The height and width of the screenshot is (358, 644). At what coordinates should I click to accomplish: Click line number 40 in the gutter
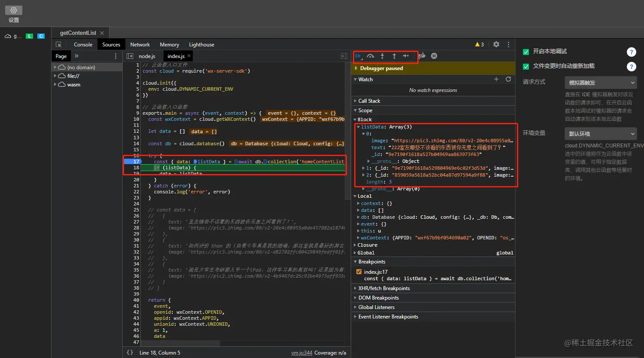(x=136, y=300)
